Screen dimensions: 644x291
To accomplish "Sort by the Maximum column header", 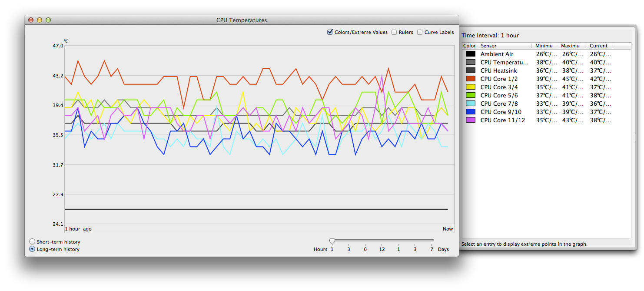I will click(x=572, y=46).
